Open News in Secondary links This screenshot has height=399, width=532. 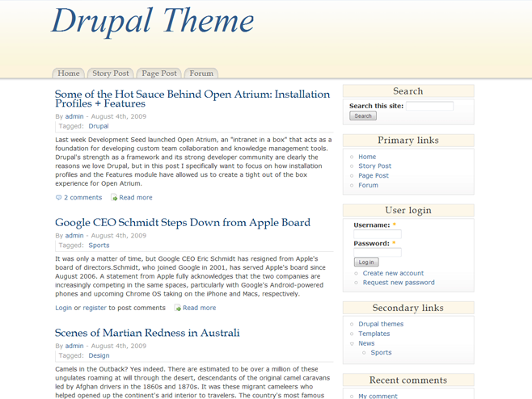366,343
